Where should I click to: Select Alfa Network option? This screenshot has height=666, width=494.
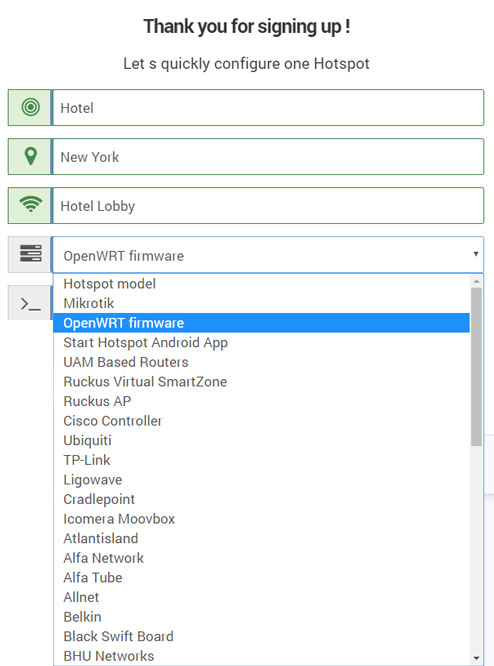click(x=261, y=558)
